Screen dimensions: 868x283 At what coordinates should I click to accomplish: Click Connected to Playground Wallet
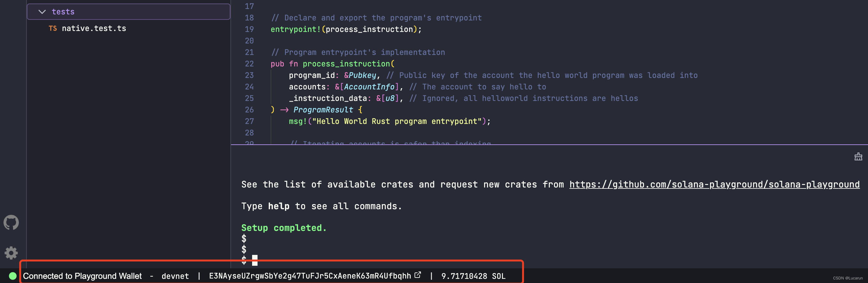click(x=82, y=276)
